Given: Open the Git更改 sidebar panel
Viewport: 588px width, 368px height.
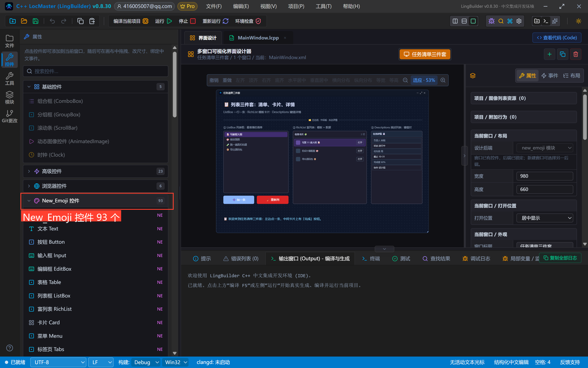Looking at the screenshot, I should click(9, 116).
